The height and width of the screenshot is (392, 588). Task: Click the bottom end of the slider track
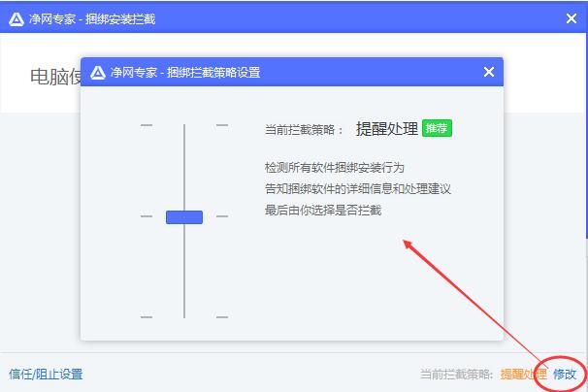tap(183, 315)
